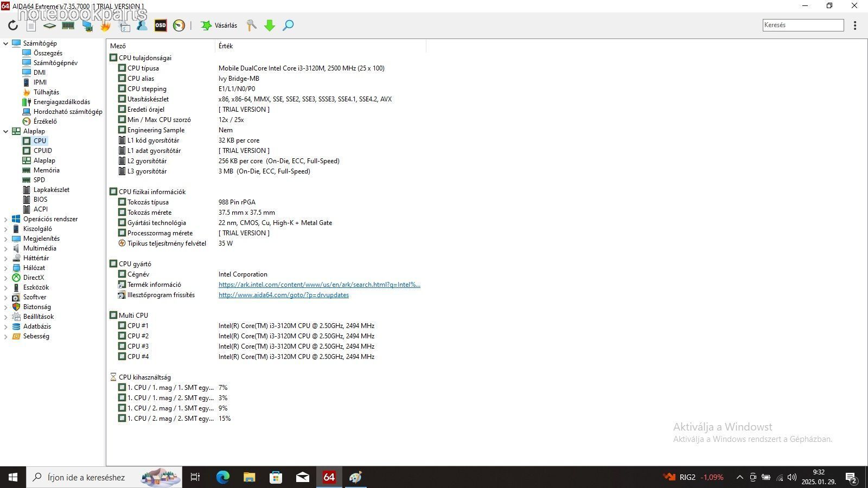Screen dimensions: 868x488
Task: Click the Biztonság shield icon
Action: point(16,307)
